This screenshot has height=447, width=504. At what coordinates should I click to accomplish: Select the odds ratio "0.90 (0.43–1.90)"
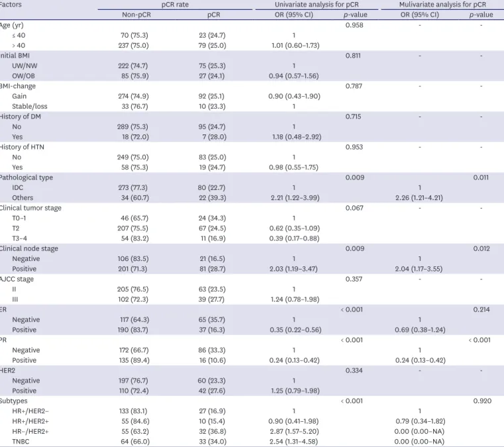coord(295,97)
